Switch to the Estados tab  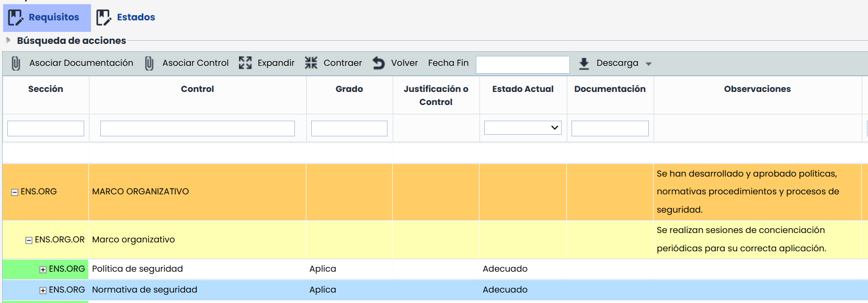click(x=135, y=17)
